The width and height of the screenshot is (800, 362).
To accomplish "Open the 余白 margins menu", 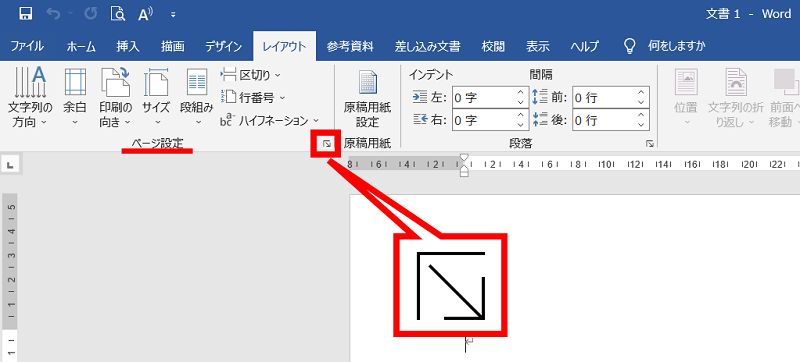I will point(75,97).
